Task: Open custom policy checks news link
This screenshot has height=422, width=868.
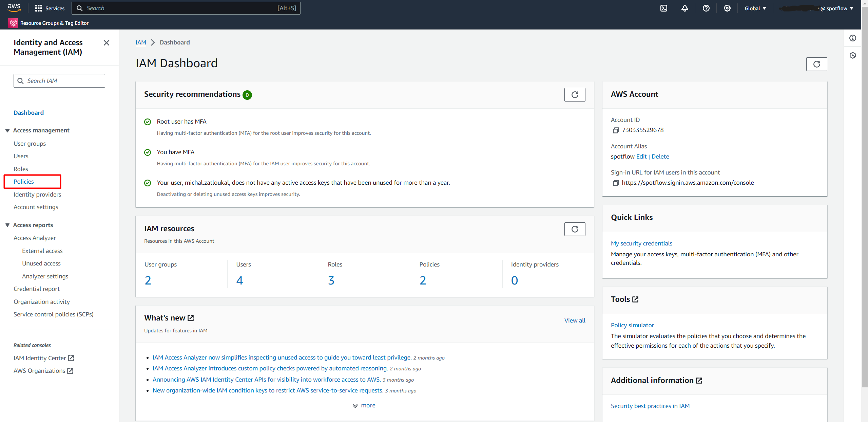Action: coord(270,368)
